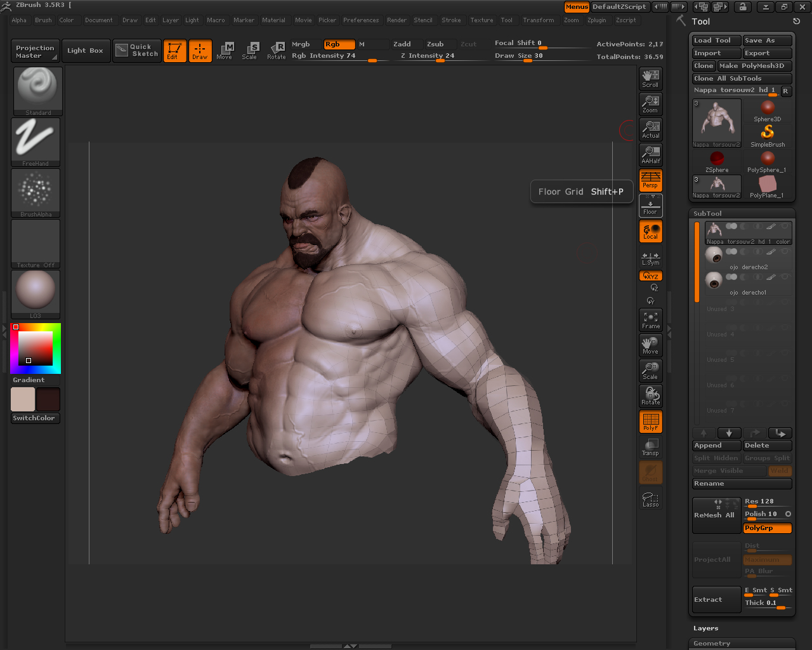Click the Projection Master button

click(36, 51)
